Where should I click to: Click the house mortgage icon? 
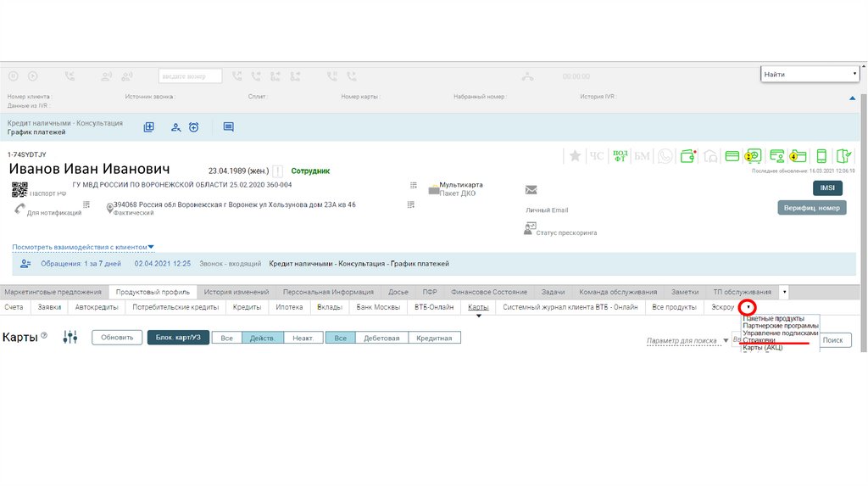[710, 156]
